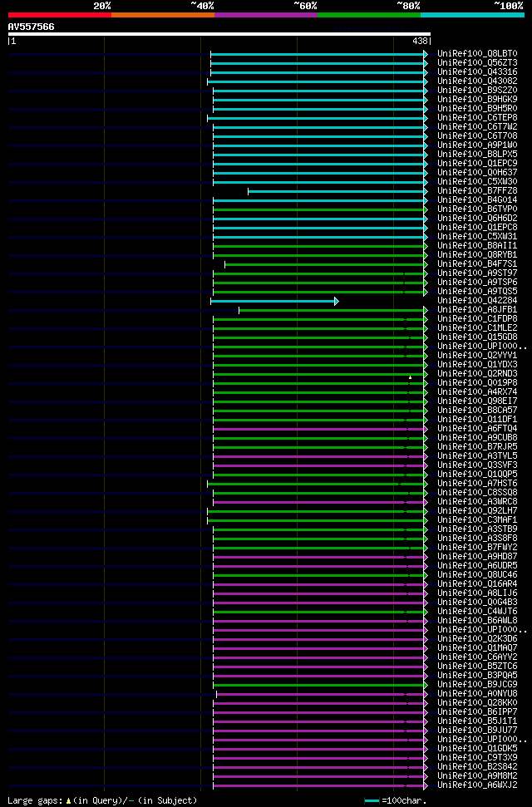The width and height of the screenshot is (532, 807).
Task: Open hit UniRef100_Q43316
Action: 477,72
